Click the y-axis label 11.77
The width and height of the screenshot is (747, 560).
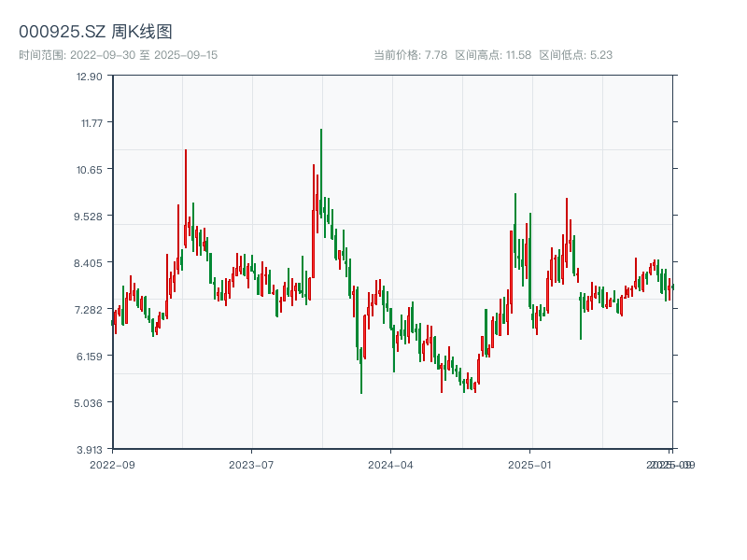92,123
